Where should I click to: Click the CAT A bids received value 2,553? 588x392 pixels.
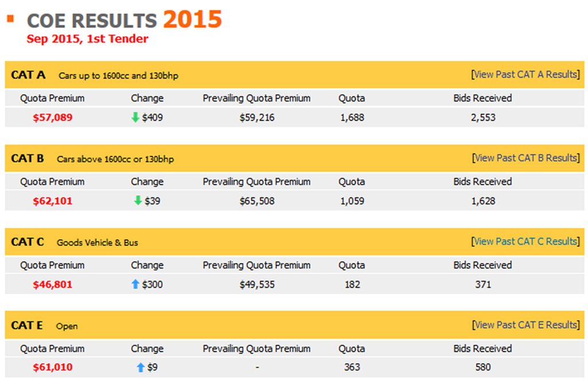483,118
